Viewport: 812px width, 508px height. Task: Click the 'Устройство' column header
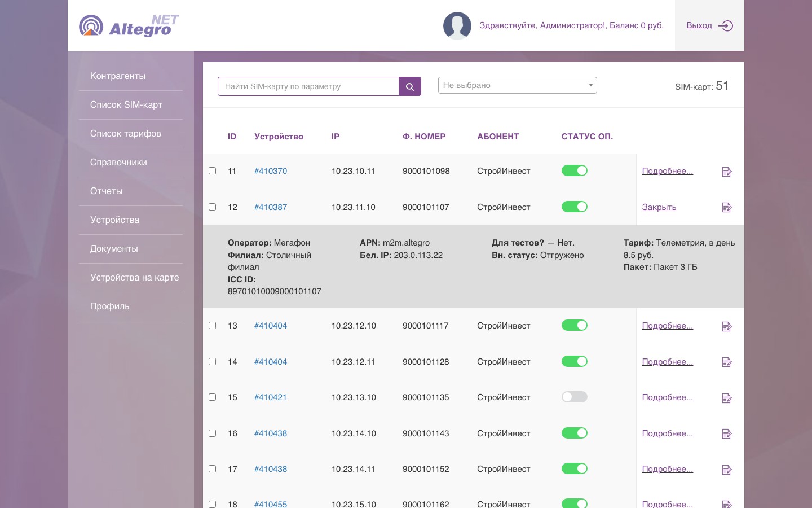click(x=279, y=137)
